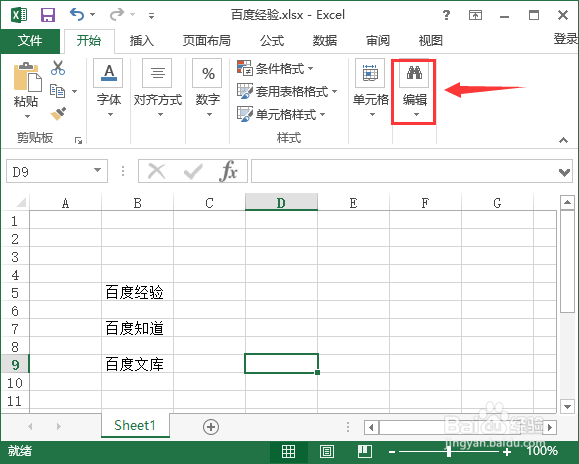Switch to Normal view icon
Viewport: 579px width, 464px height.
288,451
